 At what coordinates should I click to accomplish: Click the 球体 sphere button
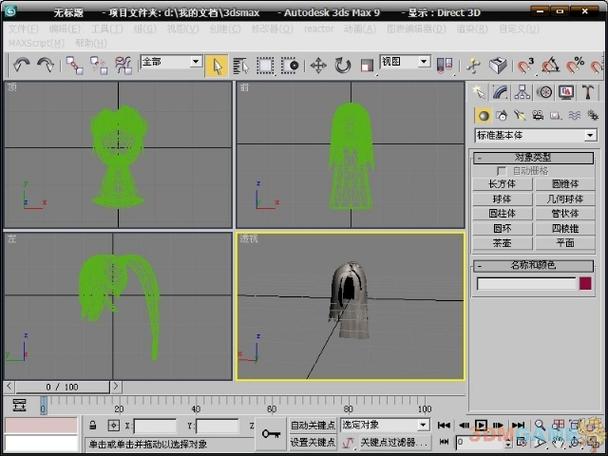(502, 199)
